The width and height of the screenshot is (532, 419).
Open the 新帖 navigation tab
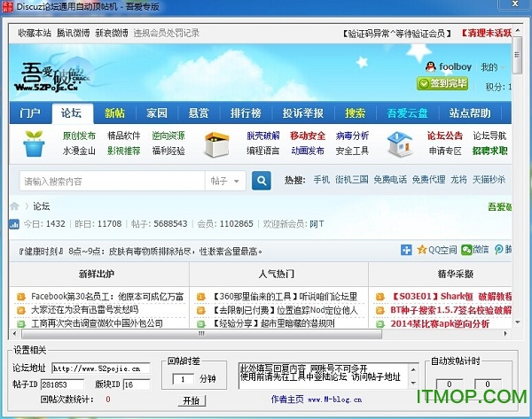[114, 113]
